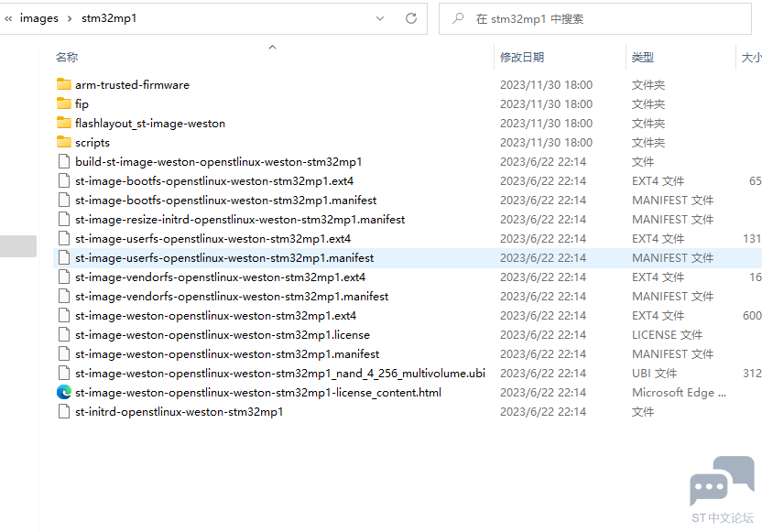Click type cell of arm-trusted-firmware row
The width and height of the screenshot is (762, 532).
pyautogui.click(x=648, y=84)
